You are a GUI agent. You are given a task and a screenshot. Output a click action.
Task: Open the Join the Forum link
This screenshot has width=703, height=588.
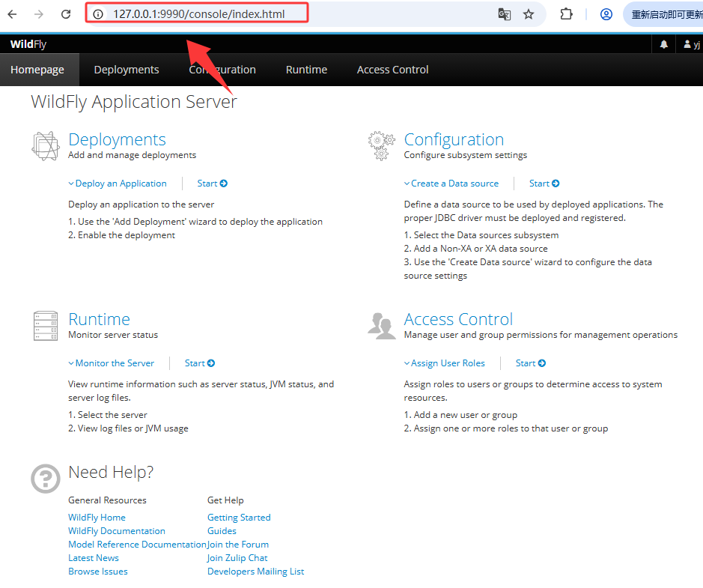coord(238,545)
